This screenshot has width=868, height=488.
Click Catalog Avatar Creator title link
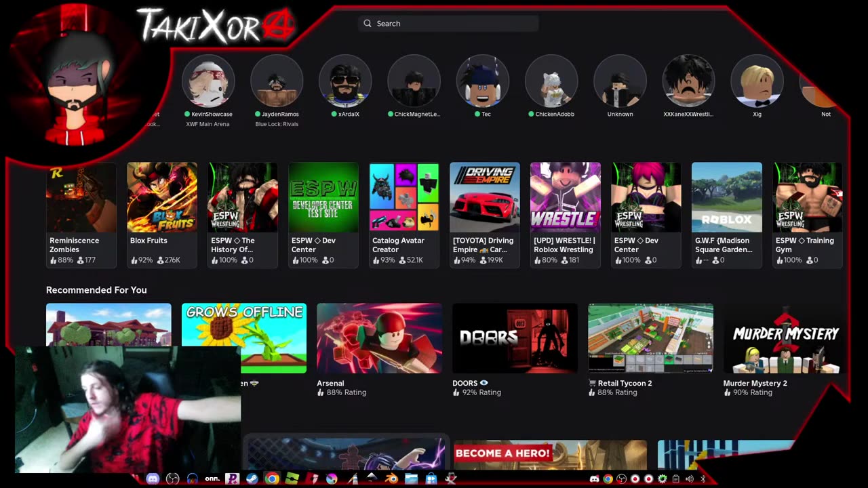(398, 245)
